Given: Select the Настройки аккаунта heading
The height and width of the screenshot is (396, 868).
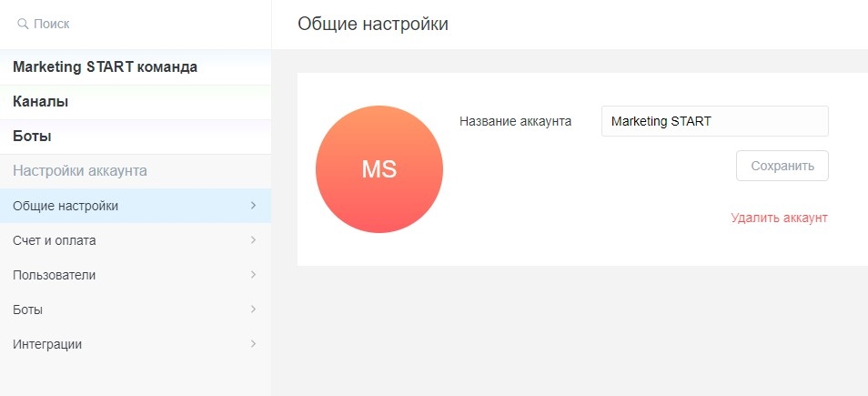Looking at the screenshot, I should pyautogui.click(x=80, y=171).
